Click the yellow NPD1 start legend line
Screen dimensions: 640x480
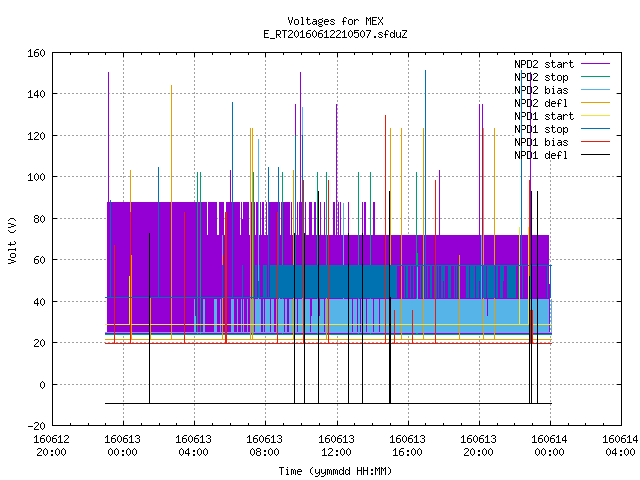[595, 116]
